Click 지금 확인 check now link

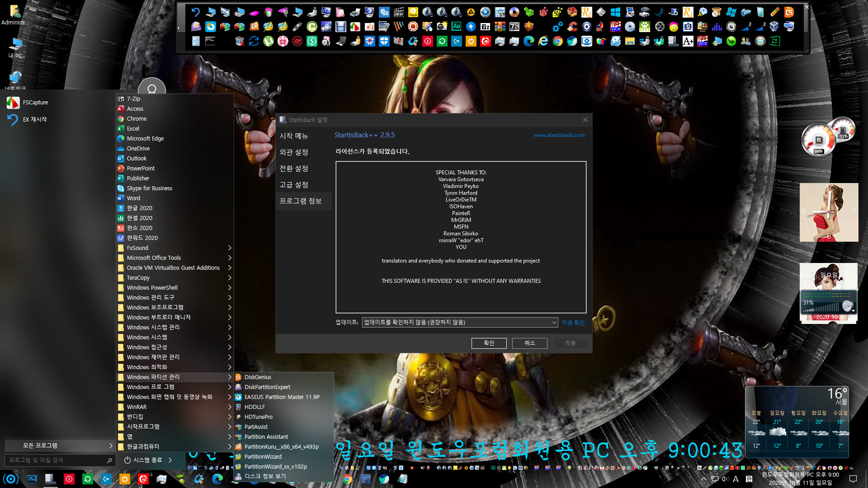click(573, 323)
